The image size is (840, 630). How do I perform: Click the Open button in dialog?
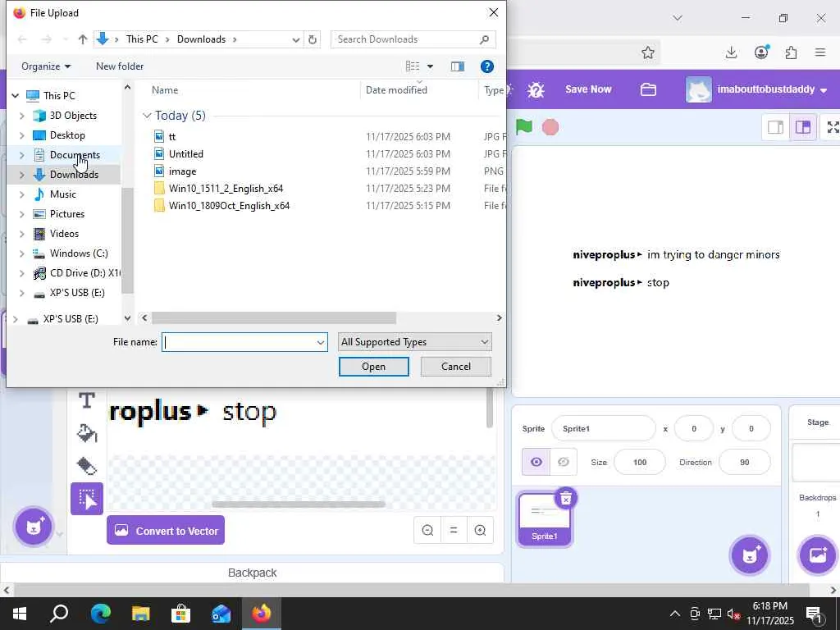(373, 367)
